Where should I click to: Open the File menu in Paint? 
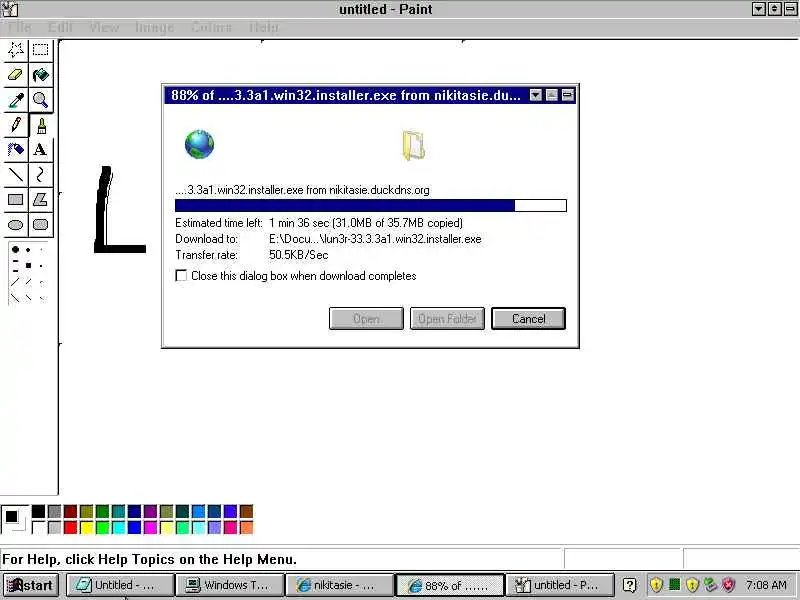20,27
